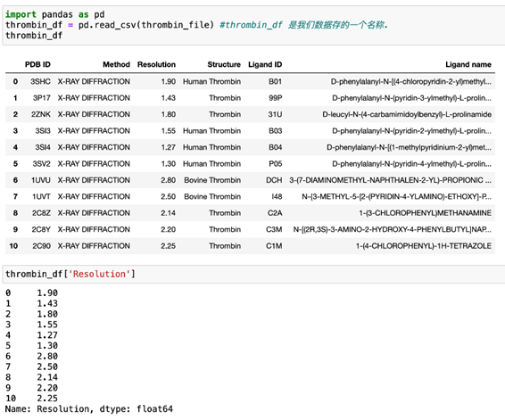Click the Chinese comment in the code

pos(338,25)
